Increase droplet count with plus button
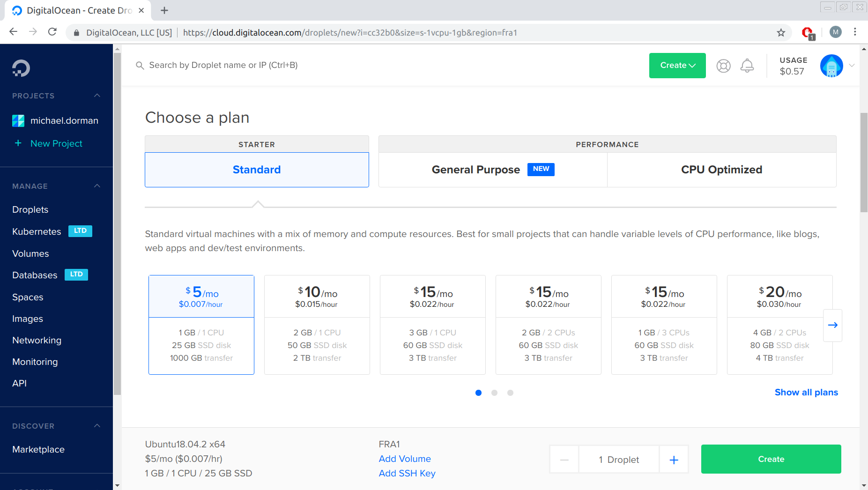 pyautogui.click(x=674, y=459)
